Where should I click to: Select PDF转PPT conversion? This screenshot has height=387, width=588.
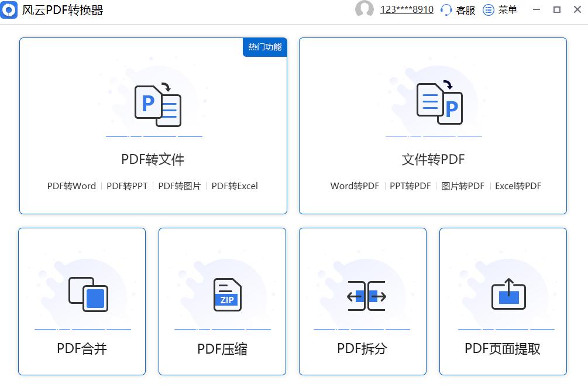(127, 186)
